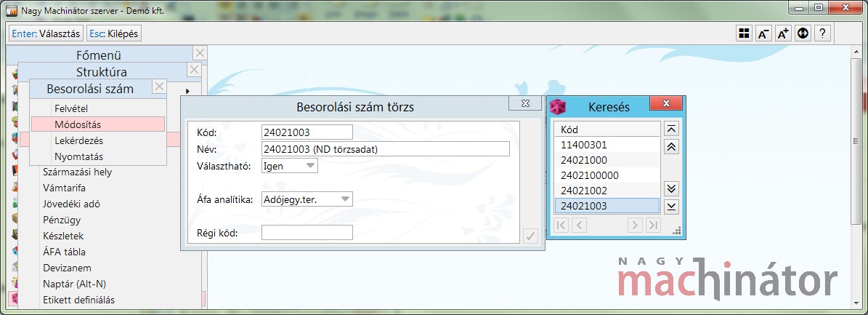The image size is (868, 315).
Task: Open the Választható dropdown
Action: click(311, 165)
